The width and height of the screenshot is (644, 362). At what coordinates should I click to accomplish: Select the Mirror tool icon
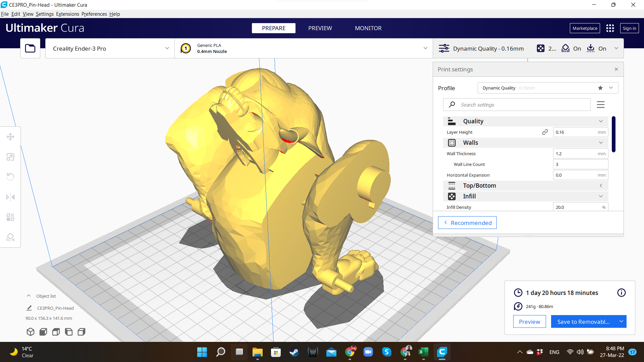coord(10,197)
